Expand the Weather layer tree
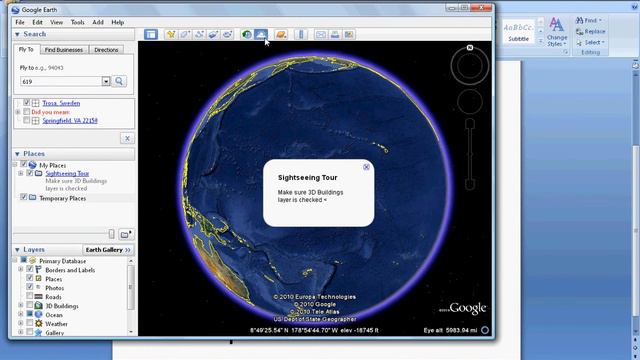Screen dimensions: 640x360 (x=20, y=323)
